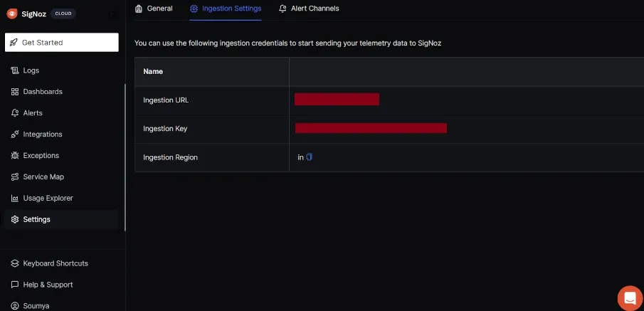The width and height of the screenshot is (644, 311).
Task: Click the Dashboards grid icon
Action: point(15,92)
